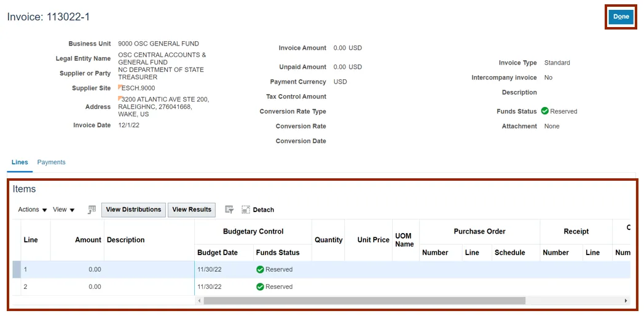Screen dimensions: 644x316
Task: Switch to the Payments tab
Action: [51, 162]
